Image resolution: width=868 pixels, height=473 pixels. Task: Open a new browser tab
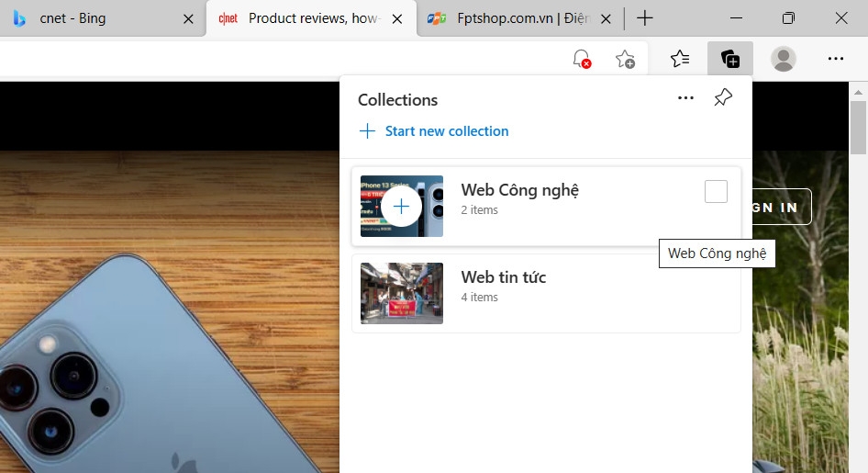point(645,18)
